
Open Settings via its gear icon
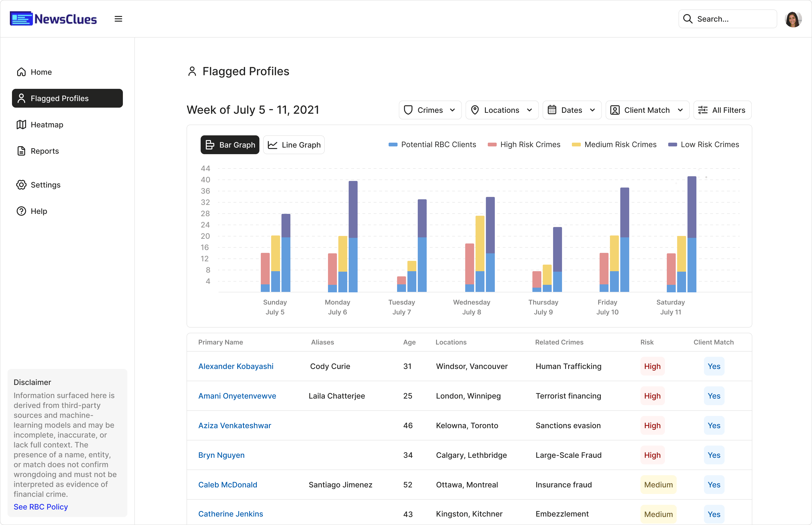[x=21, y=185]
